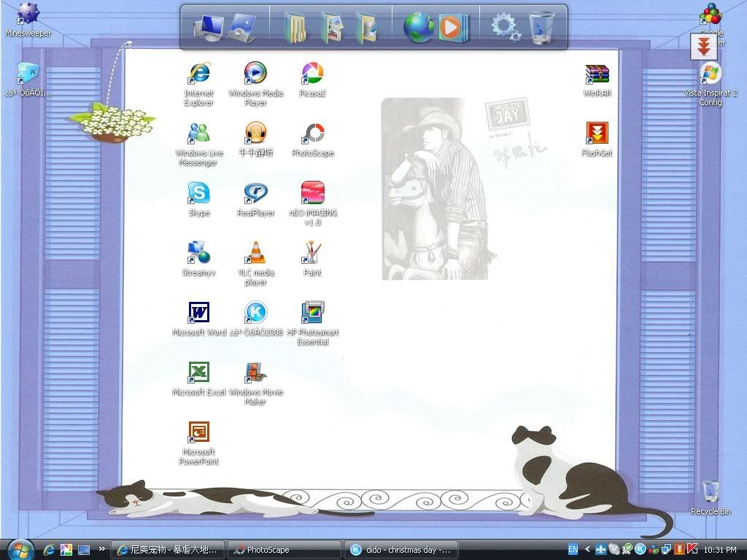Screen dimensions: 747x560
Task: Click the Recycle Bin desktop icon
Action: pyautogui.click(x=710, y=491)
